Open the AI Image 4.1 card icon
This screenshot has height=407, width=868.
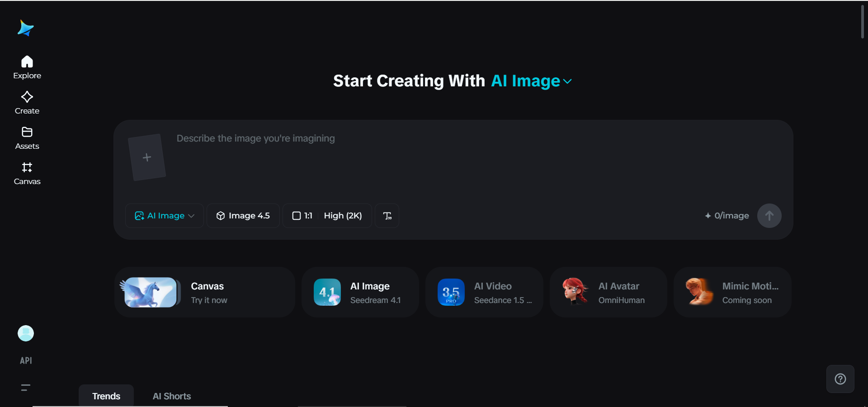tap(327, 292)
